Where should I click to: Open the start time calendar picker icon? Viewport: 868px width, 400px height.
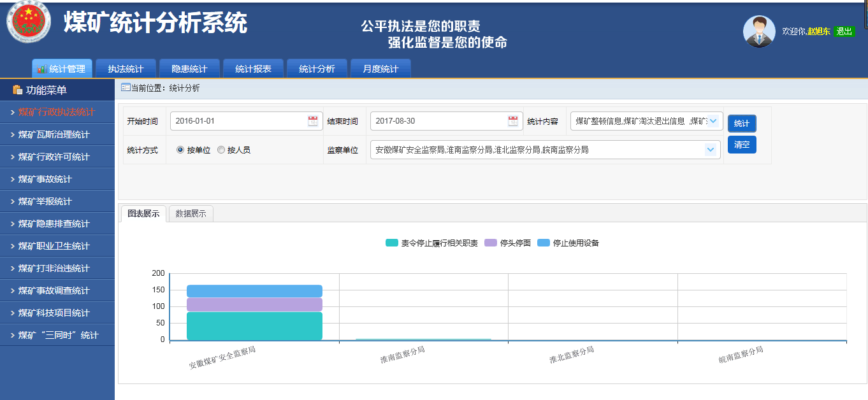click(x=312, y=121)
